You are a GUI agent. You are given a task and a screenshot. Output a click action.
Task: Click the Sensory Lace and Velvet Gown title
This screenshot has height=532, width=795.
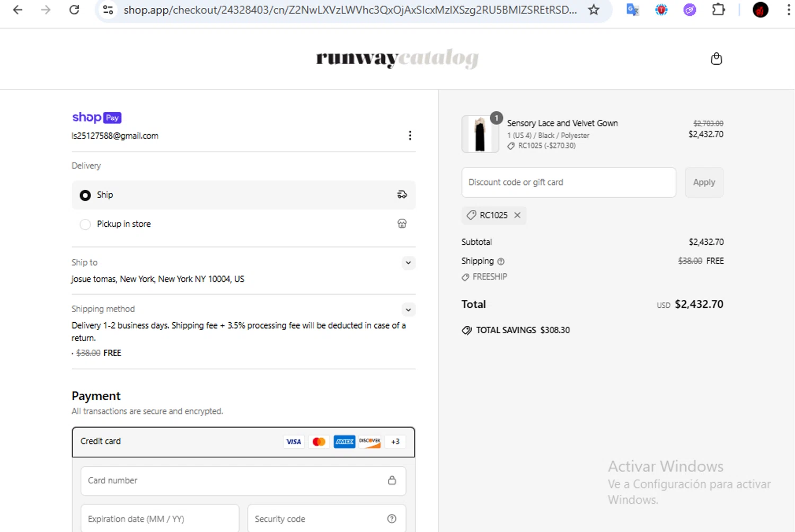pyautogui.click(x=562, y=123)
